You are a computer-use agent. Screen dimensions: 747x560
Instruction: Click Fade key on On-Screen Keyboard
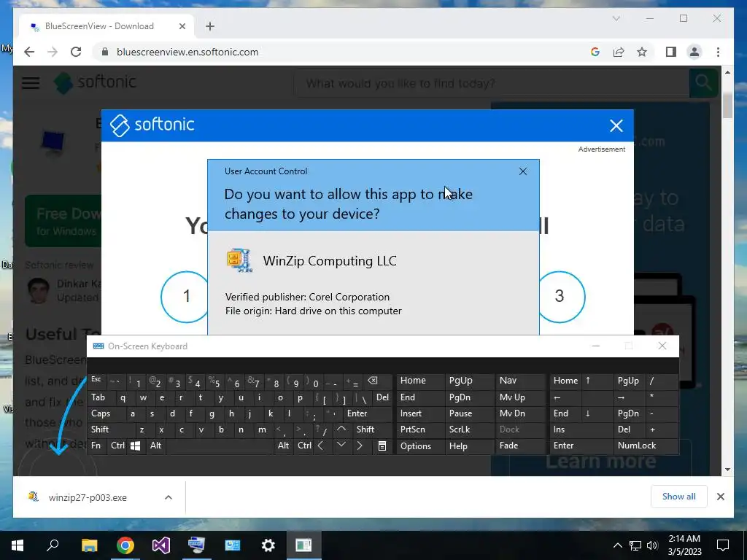pos(520,446)
